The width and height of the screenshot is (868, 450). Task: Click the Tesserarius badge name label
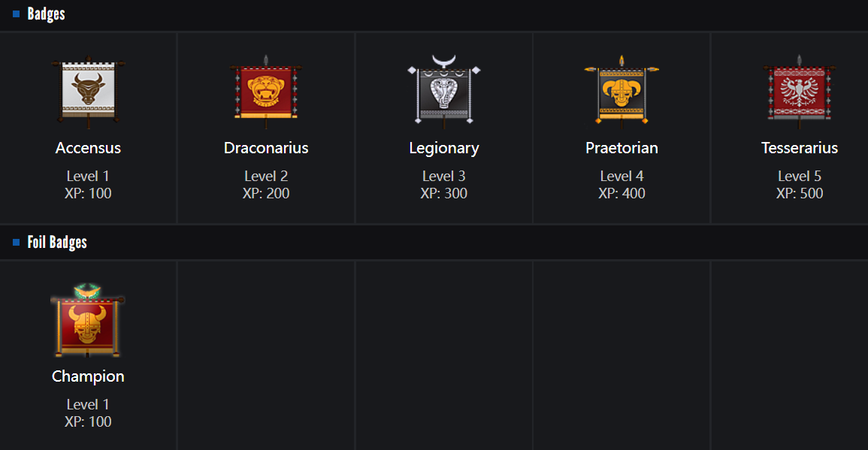pyautogui.click(x=800, y=148)
